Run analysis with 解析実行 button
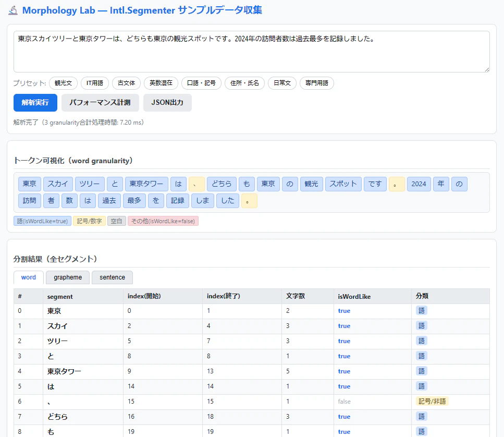The width and height of the screenshot is (504, 437). [x=35, y=103]
